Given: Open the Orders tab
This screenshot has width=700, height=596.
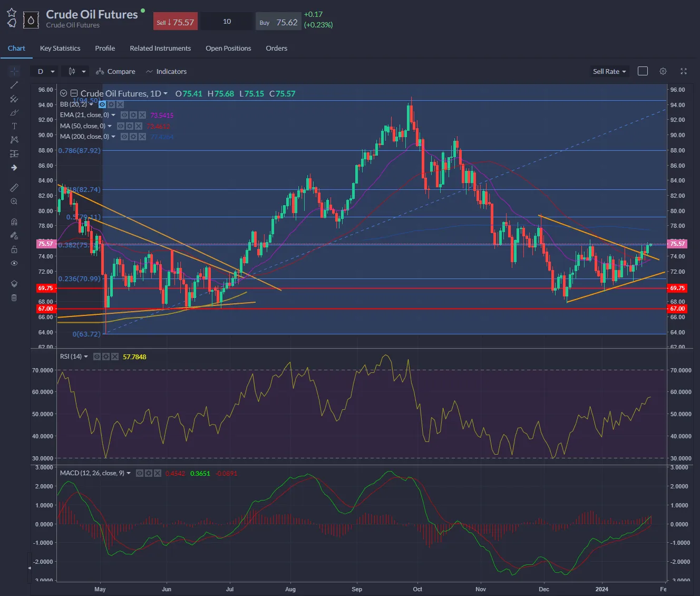Looking at the screenshot, I should click(x=276, y=48).
